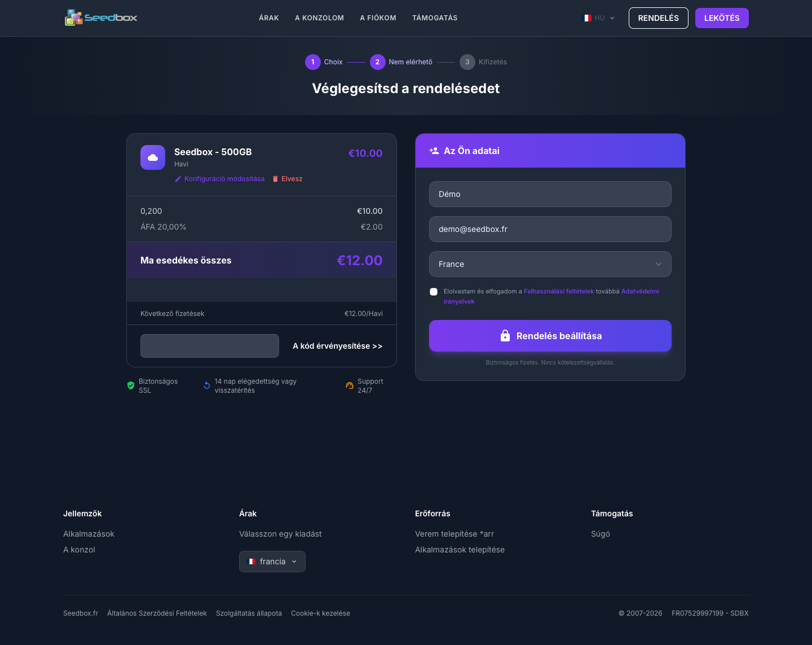
Task: Click the RENDELÉS button in the header
Action: (x=659, y=18)
